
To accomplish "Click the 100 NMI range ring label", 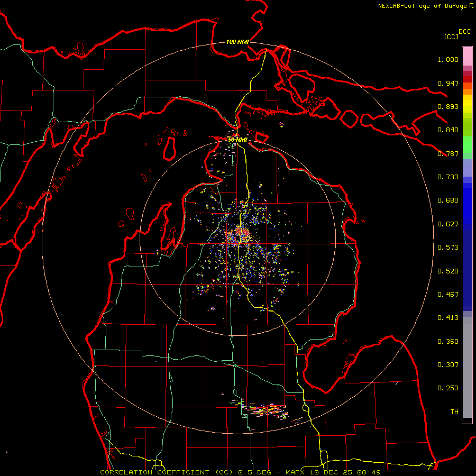I will point(237,42).
